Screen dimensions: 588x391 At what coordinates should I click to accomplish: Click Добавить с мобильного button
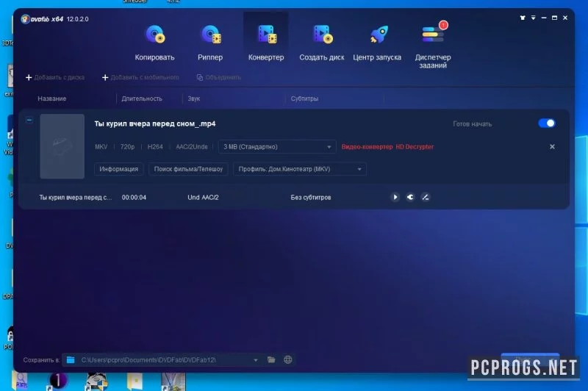point(140,77)
